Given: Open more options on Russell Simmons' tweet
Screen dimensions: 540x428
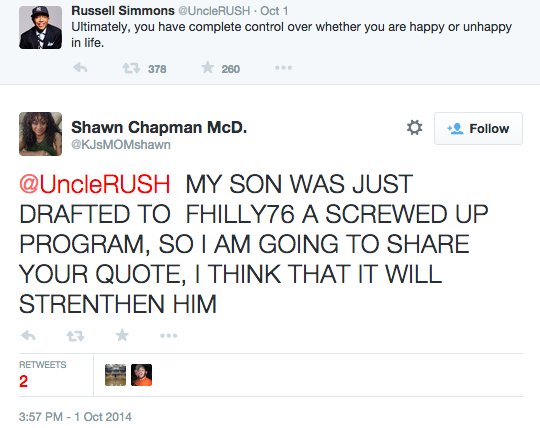Looking at the screenshot, I should click(x=283, y=68).
